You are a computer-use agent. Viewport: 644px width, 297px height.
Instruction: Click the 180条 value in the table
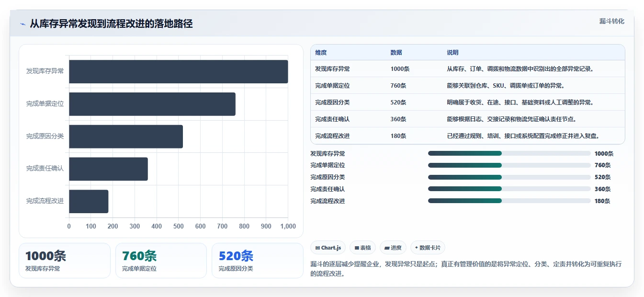(x=398, y=136)
